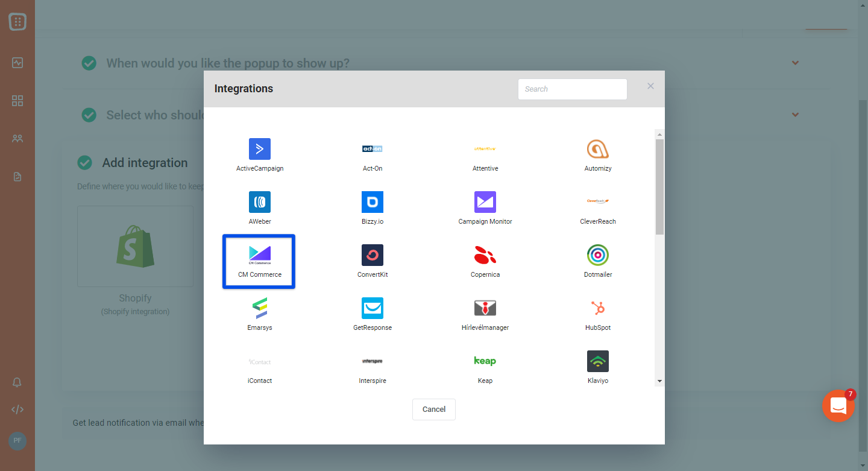Choose the Copernica integration icon
Screen dimensions: 868x471
[x=485, y=255]
